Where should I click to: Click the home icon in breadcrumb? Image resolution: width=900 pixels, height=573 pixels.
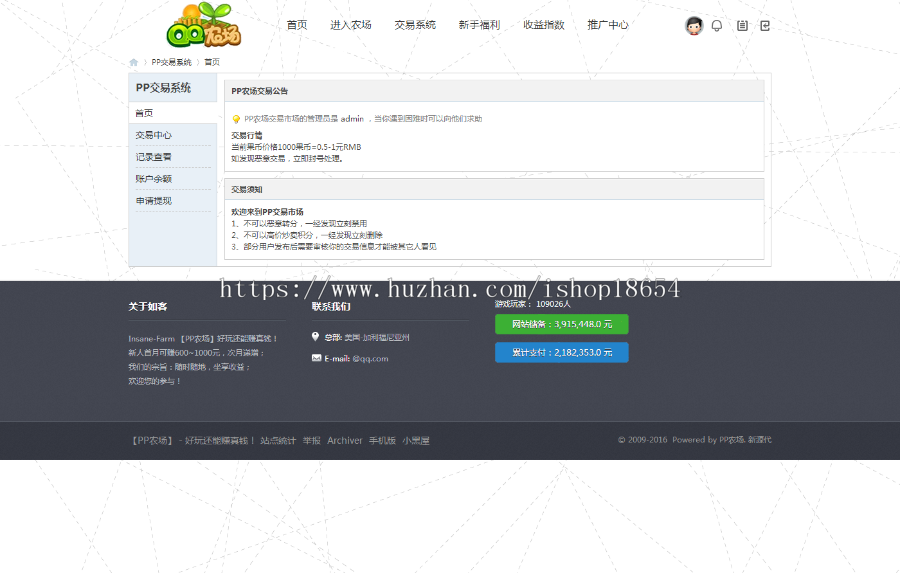(x=134, y=62)
